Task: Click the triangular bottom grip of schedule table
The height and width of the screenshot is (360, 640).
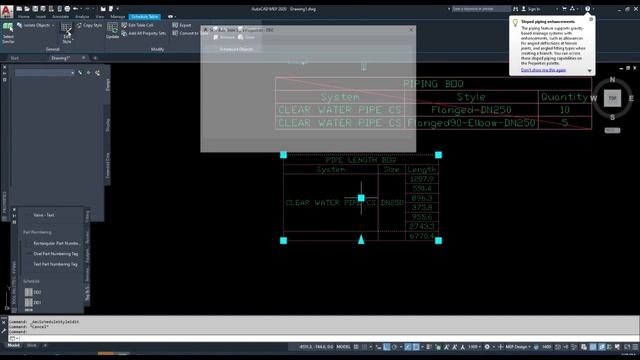Action: pos(361,240)
